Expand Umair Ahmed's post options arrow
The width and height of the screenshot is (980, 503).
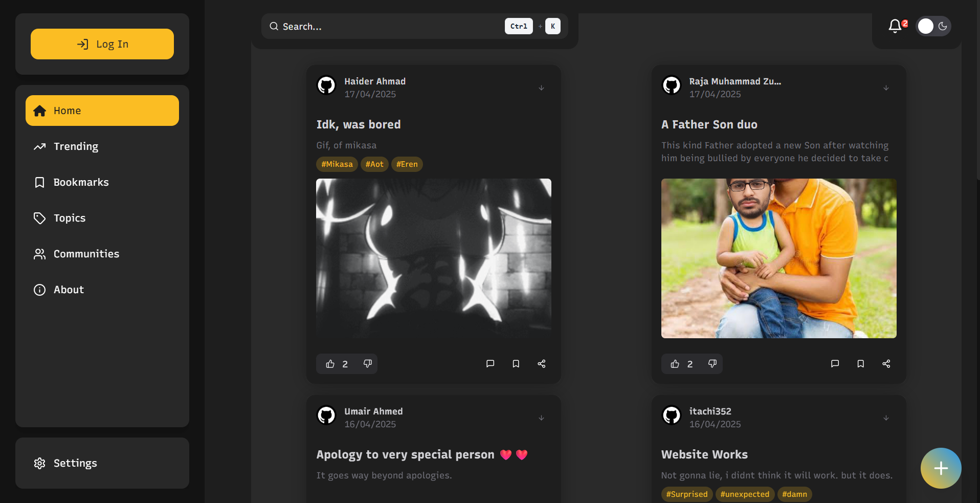[541, 418]
